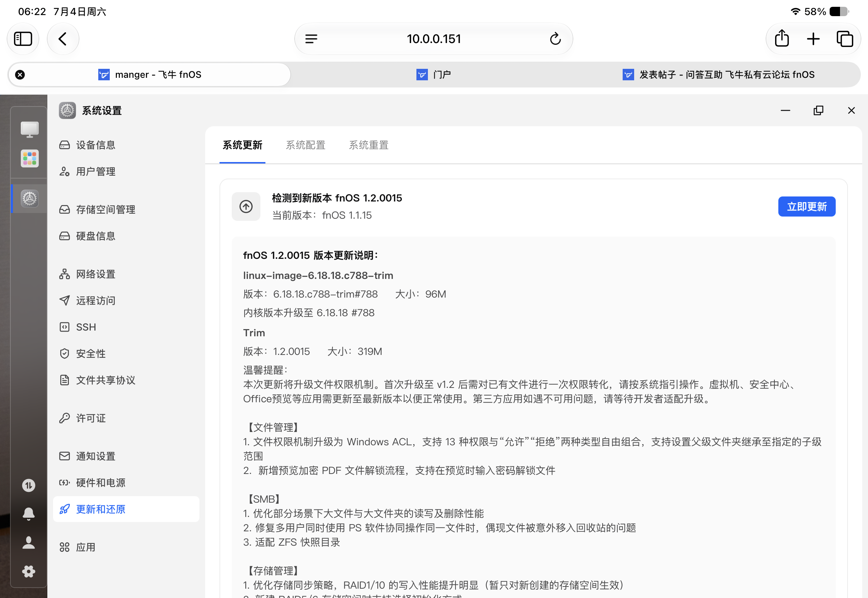The height and width of the screenshot is (598, 868).
Task: Switch to the 发表帖子 forum browser tab
Action: point(718,75)
